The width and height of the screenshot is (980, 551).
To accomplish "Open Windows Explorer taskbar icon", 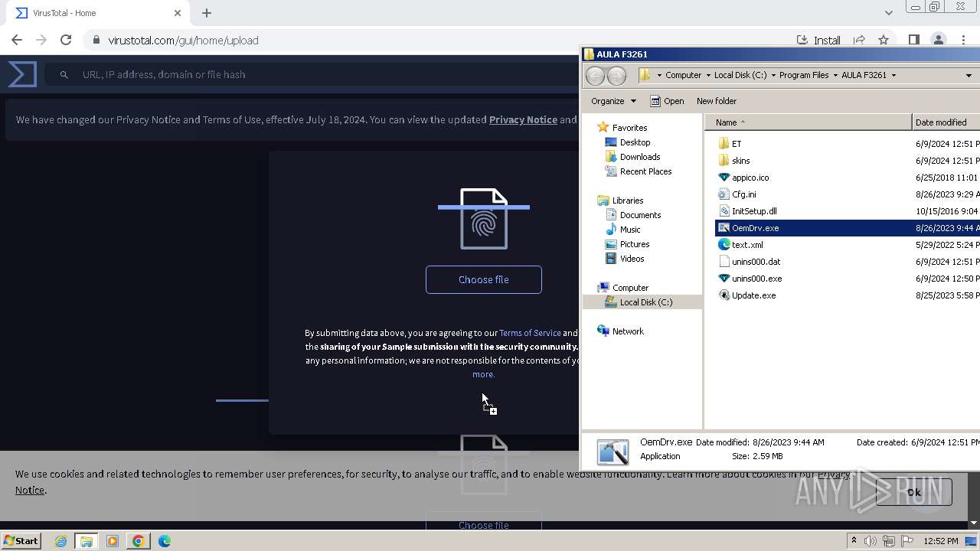I will click(x=86, y=541).
